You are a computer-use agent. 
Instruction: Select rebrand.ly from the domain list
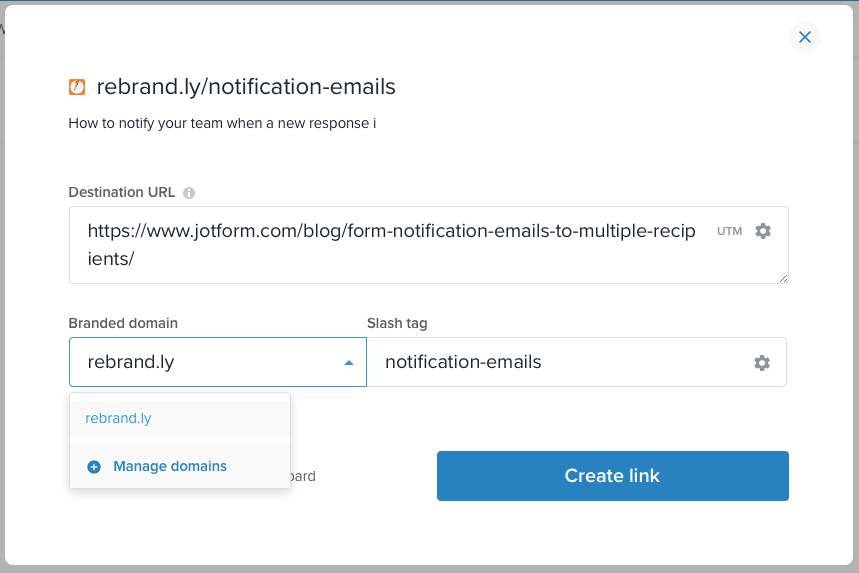coord(119,418)
